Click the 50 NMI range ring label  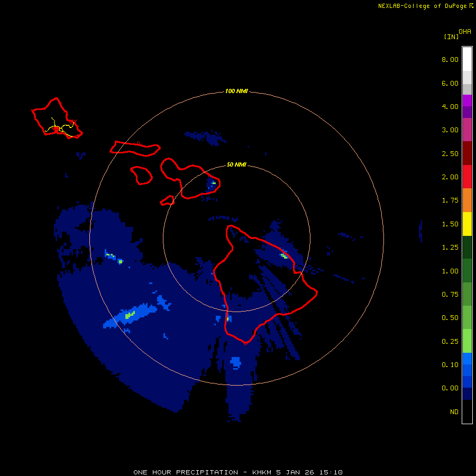(x=236, y=164)
